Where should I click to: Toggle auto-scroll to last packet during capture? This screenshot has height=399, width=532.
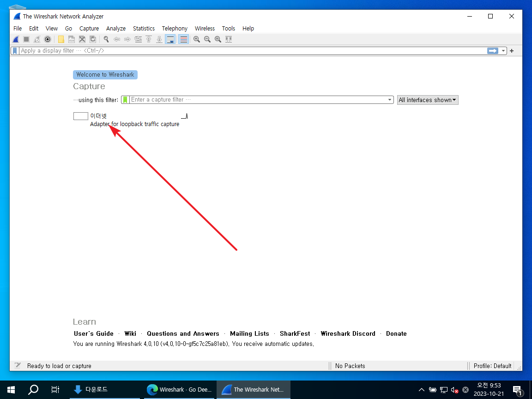[170, 39]
